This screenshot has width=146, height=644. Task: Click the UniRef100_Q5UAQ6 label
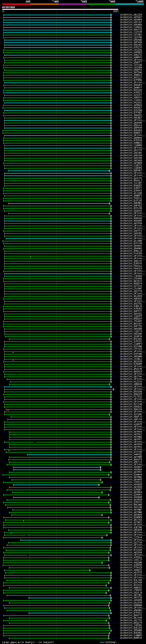tap(131, 40)
